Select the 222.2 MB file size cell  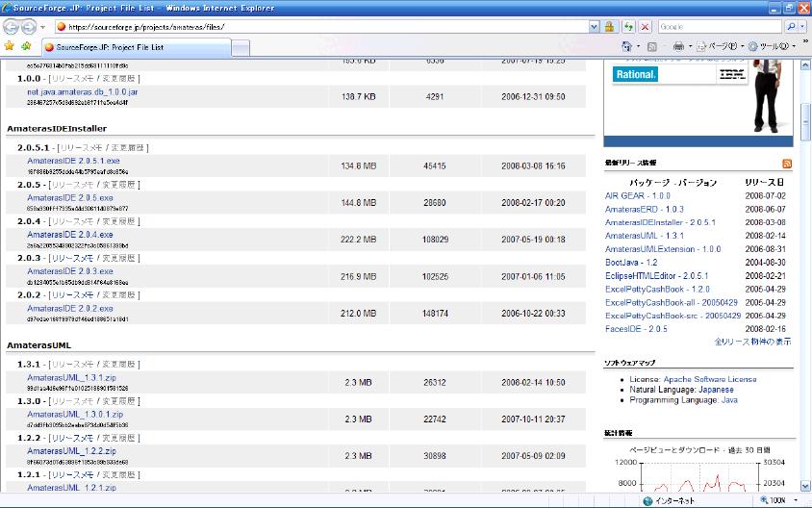pyautogui.click(x=358, y=240)
